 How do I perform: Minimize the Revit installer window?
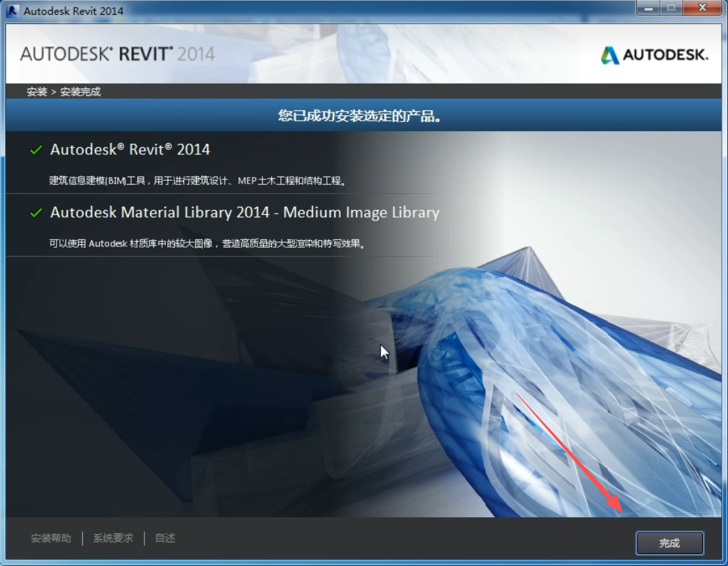pos(647,8)
